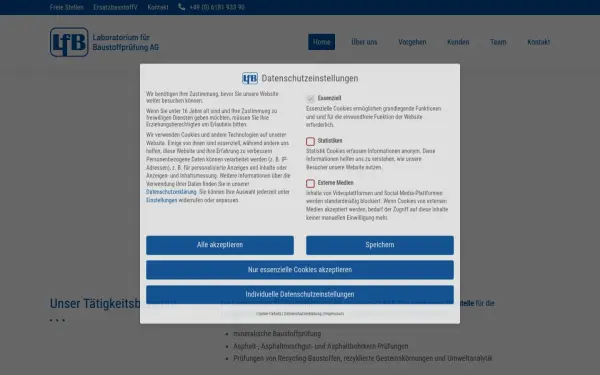Go to the Vorgehen page

click(x=412, y=42)
